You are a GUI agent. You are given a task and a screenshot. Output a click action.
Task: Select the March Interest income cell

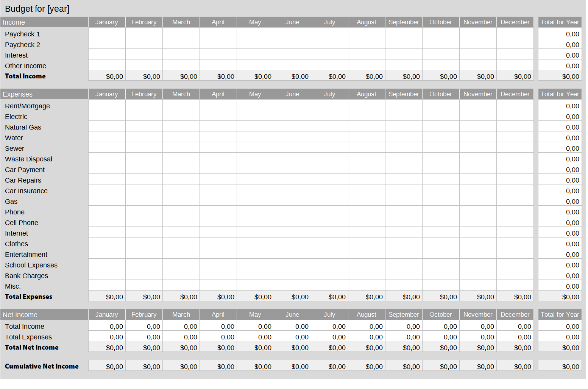(181, 55)
